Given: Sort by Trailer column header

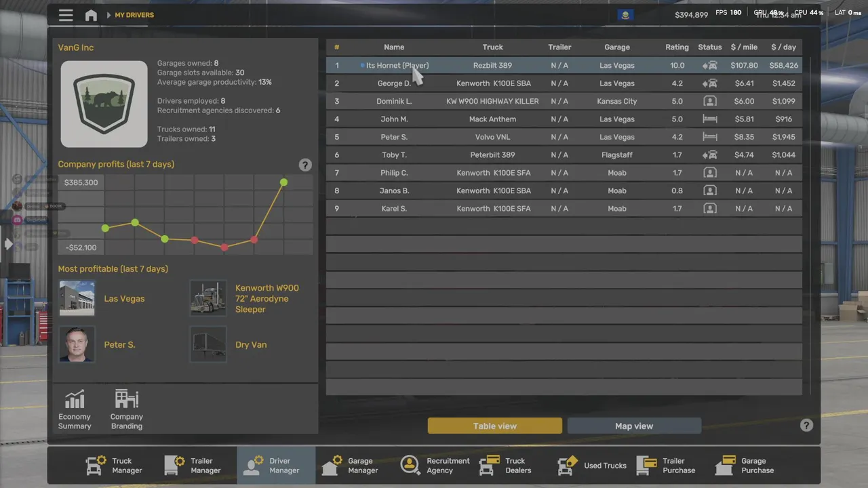Looking at the screenshot, I should pos(559,47).
